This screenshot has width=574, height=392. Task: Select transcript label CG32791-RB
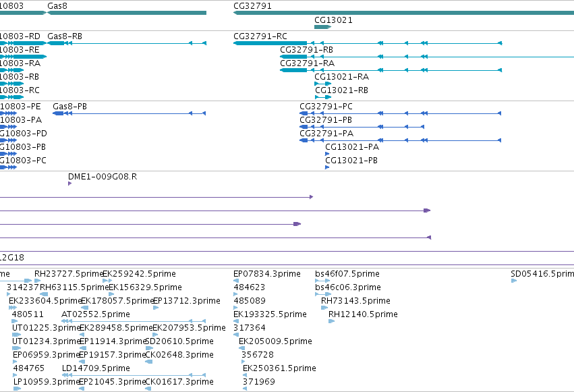306,50
